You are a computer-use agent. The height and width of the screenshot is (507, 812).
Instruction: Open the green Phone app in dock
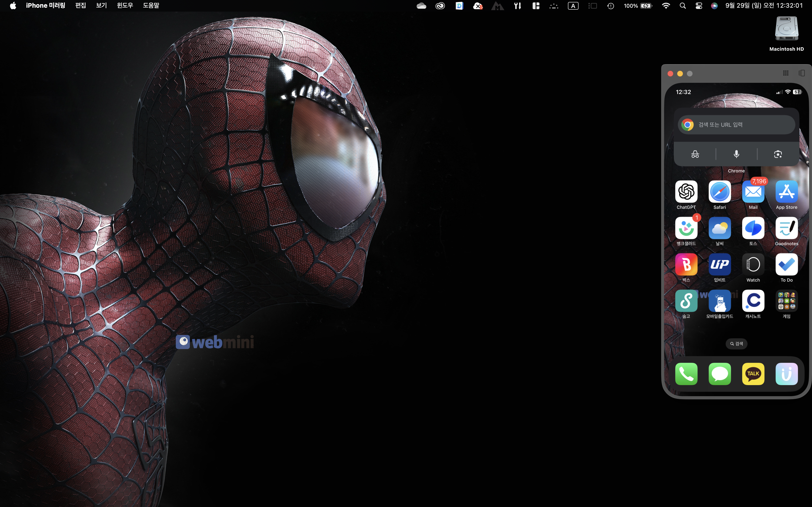pyautogui.click(x=686, y=373)
